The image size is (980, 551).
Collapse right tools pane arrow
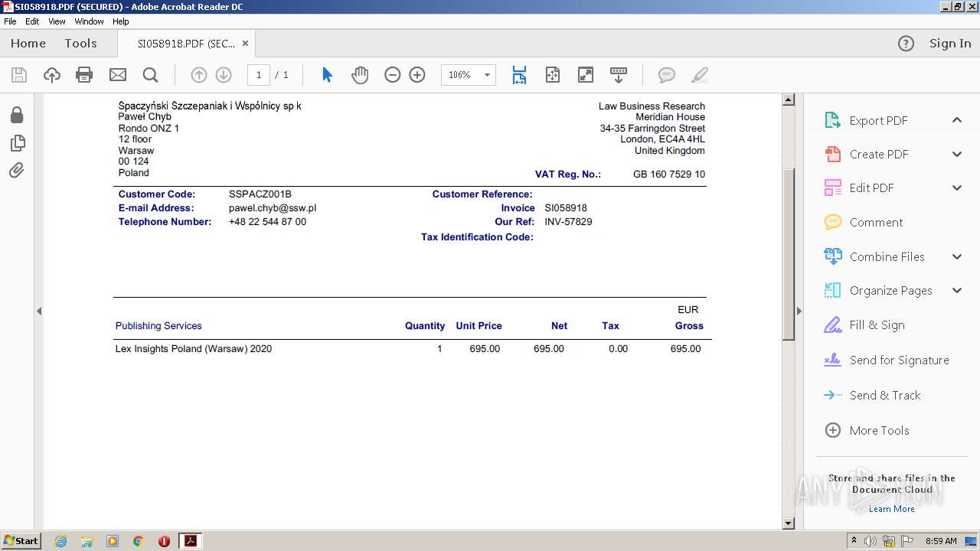coord(799,311)
